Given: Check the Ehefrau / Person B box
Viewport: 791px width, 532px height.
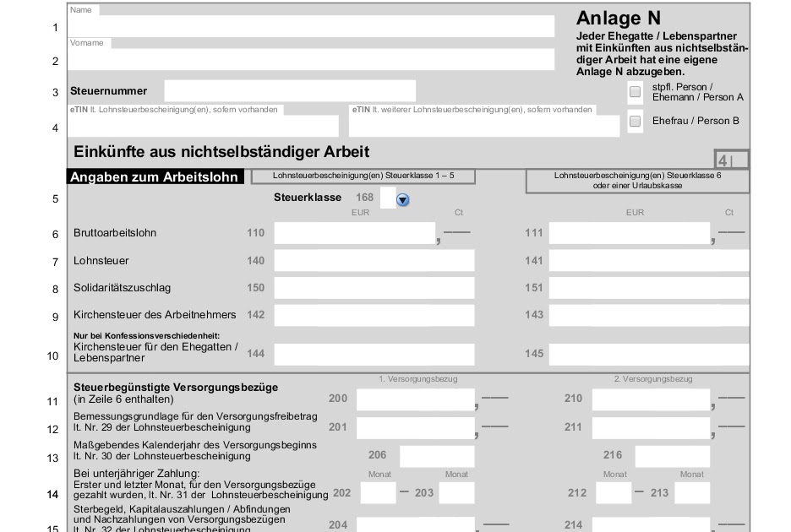Looking at the screenshot, I should click(636, 121).
